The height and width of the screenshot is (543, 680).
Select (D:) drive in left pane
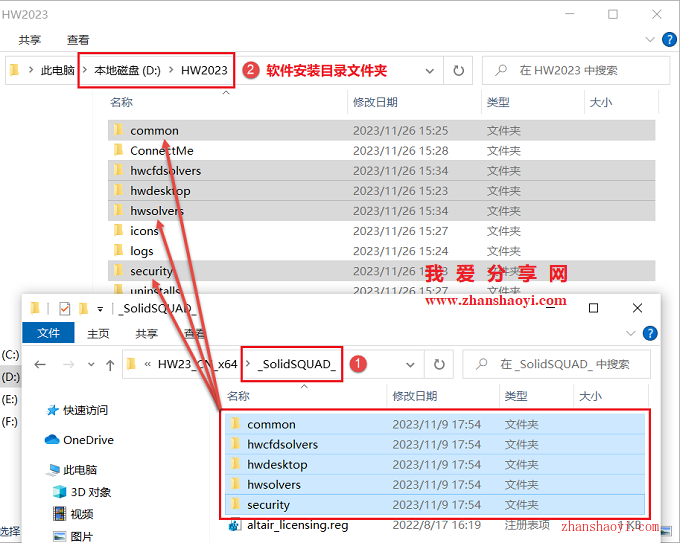(10, 376)
